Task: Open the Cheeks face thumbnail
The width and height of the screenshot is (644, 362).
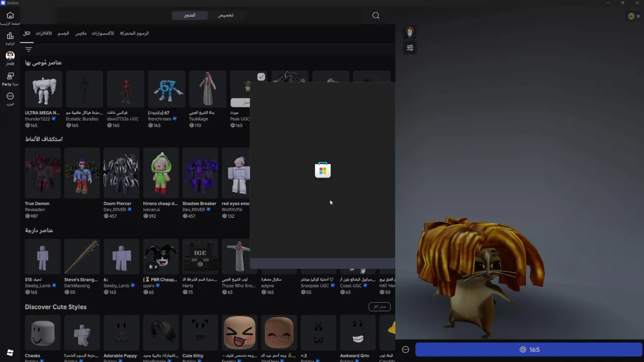Action: pyautogui.click(x=43, y=333)
